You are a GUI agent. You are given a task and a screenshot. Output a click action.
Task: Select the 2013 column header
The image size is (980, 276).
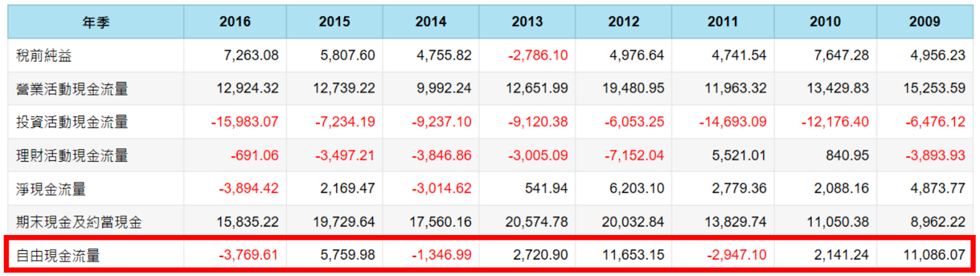click(x=527, y=22)
